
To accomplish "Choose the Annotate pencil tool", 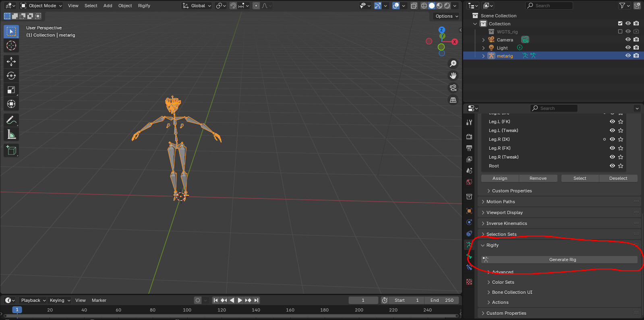I will (x=11, y=120).
